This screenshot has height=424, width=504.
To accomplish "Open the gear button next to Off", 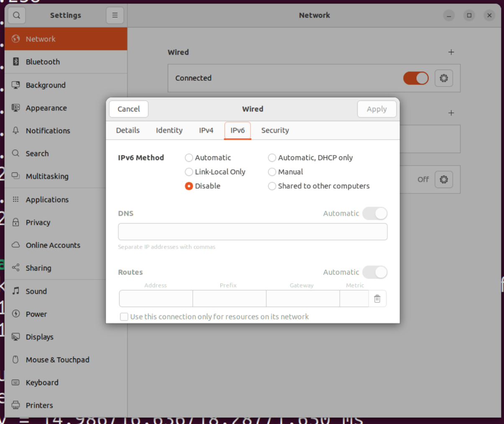I will 444,179.
